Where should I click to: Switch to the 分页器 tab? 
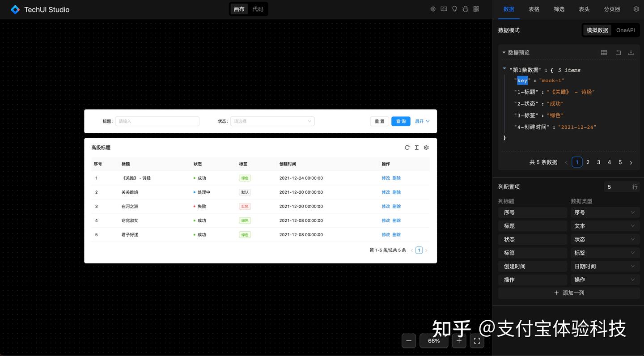pos(612,9)
